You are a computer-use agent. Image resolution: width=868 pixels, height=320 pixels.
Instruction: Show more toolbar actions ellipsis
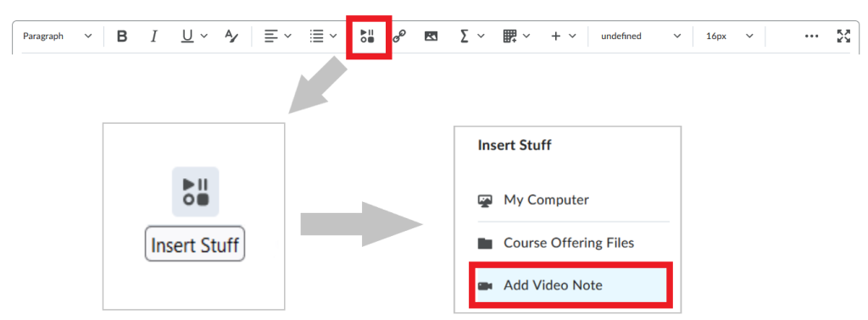(x=811, y=36)
